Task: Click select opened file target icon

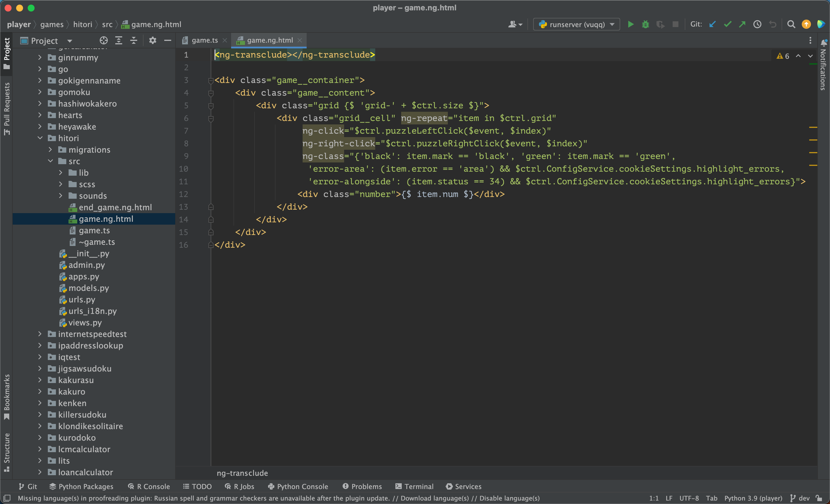Action: [103, 41]
